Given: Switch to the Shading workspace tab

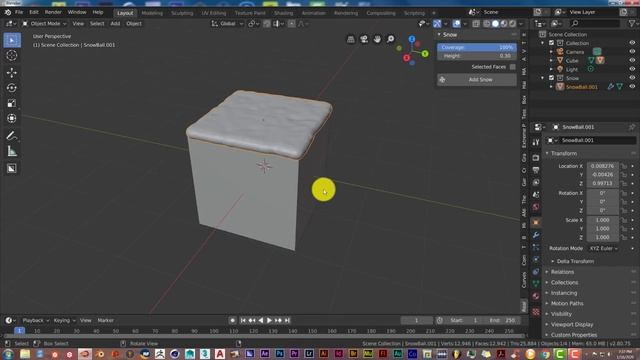Looking at the screenshot, I should pyautogui.click(x=283, y=13).
